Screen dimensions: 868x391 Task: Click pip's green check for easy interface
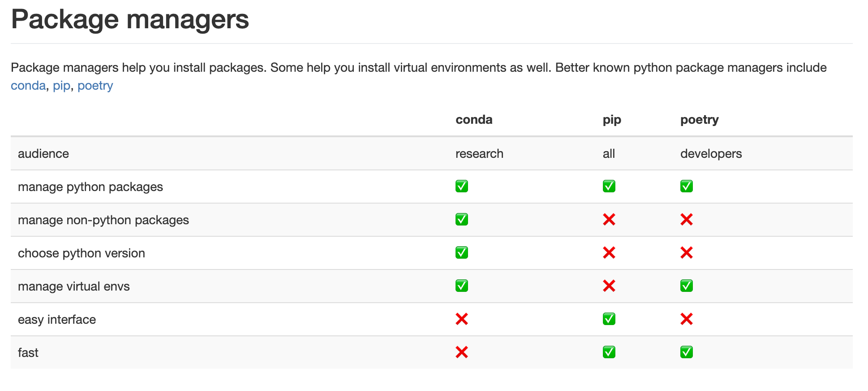[x=609, y=319]
